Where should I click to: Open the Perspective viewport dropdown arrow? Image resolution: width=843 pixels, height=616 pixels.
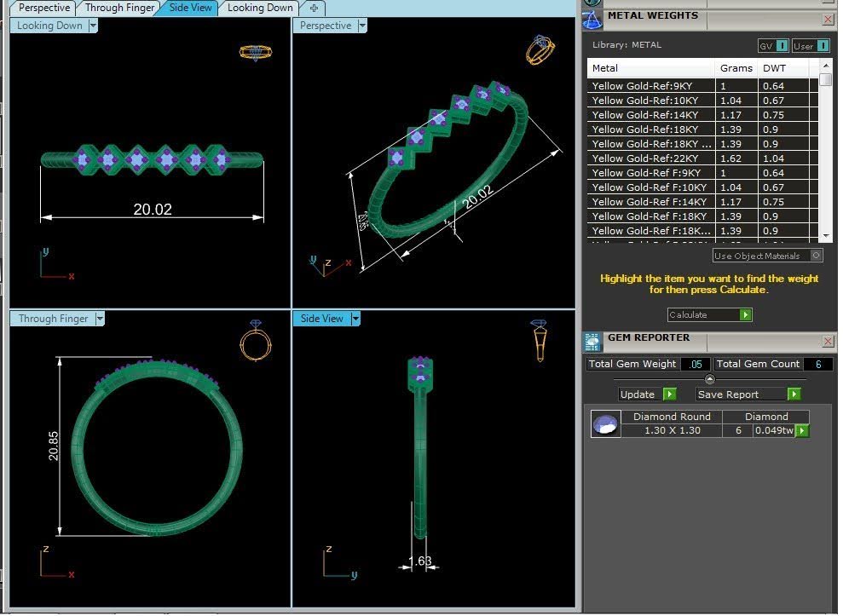pos(361,26)
